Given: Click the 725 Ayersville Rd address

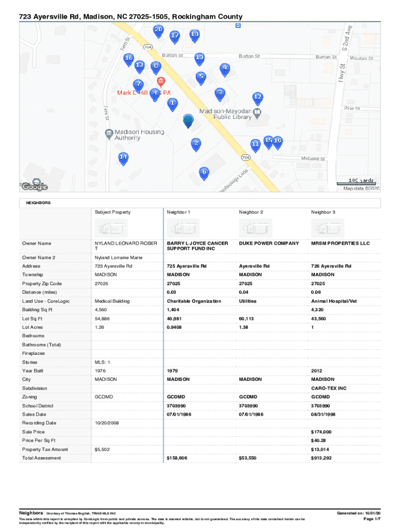Looking at the screenshot, I should pos(186,266).
